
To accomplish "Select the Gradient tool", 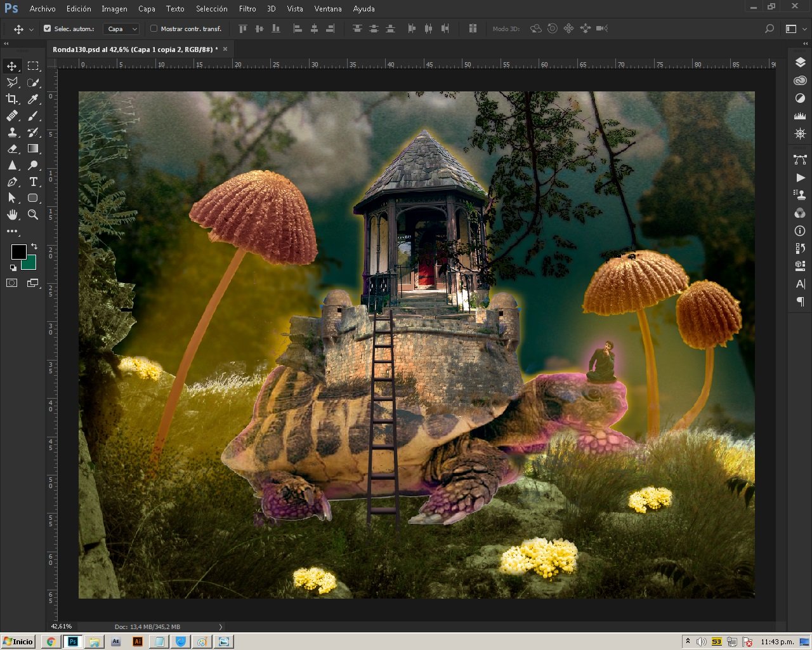I will (x=33, y=149).
